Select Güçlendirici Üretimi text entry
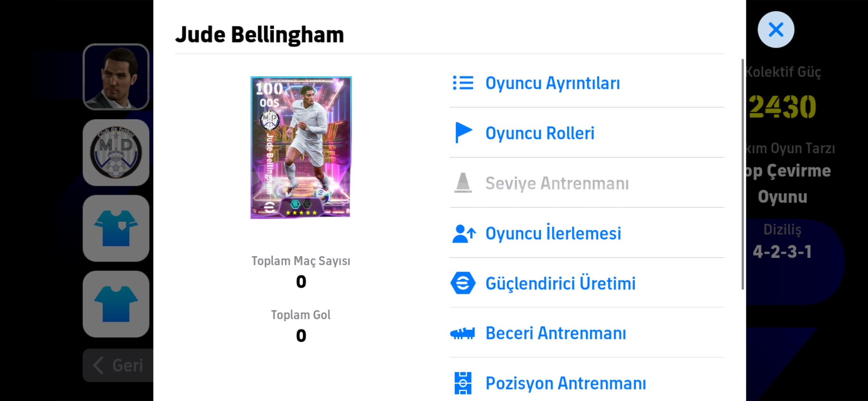This screenshot has width=868, height=401. pyautogui.click(x=560, y=283)
